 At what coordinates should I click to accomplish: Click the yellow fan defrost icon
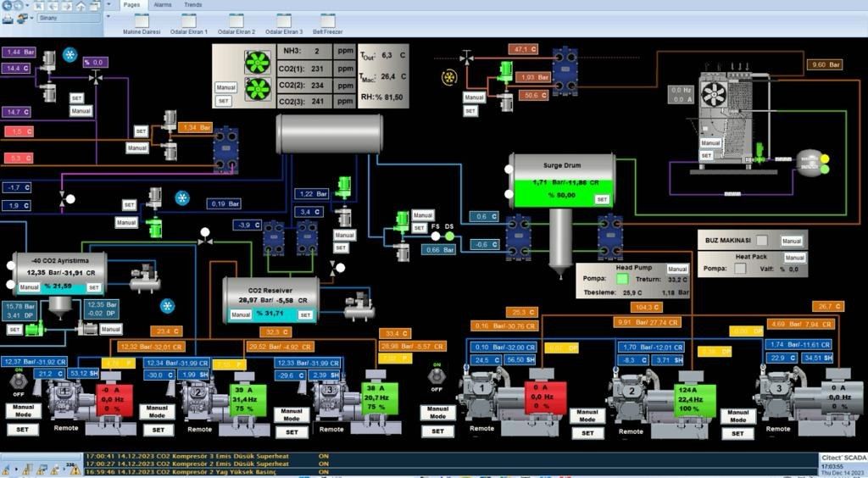(x=449, y=77)
